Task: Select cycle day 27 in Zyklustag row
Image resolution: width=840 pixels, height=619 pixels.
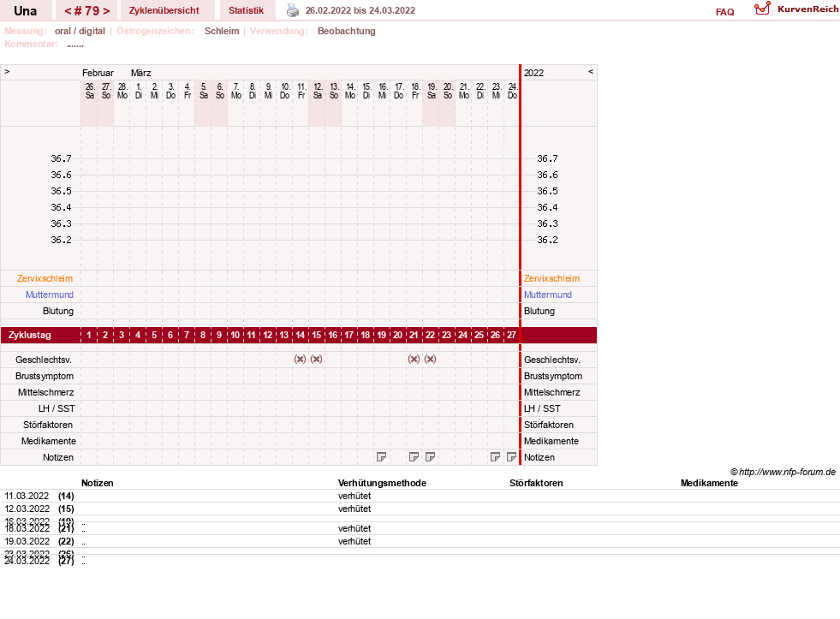Action: [511, 336]
